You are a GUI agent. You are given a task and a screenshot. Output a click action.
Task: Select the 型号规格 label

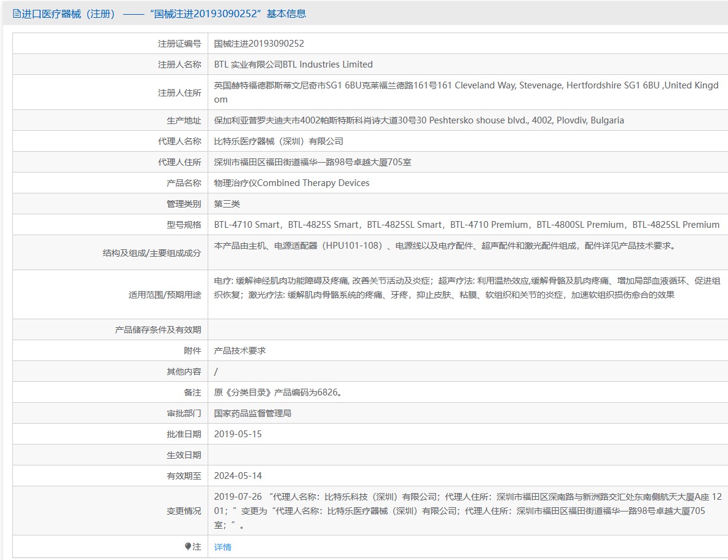(184, 225)
